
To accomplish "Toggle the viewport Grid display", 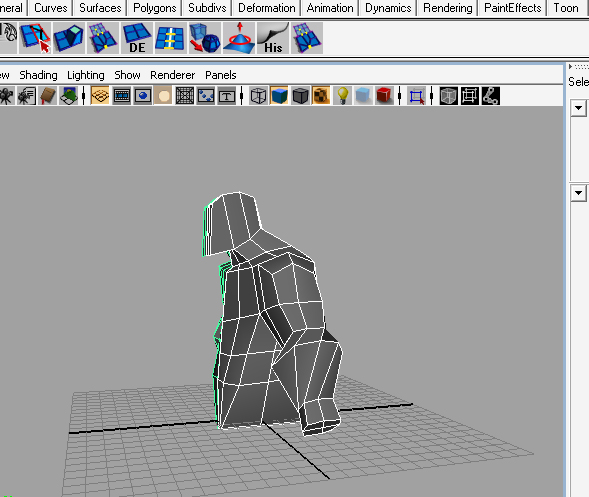I will coord(100,95).
